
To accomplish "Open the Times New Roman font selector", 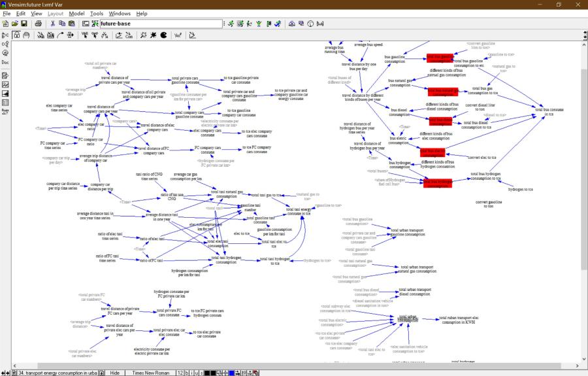I will 150,372.
